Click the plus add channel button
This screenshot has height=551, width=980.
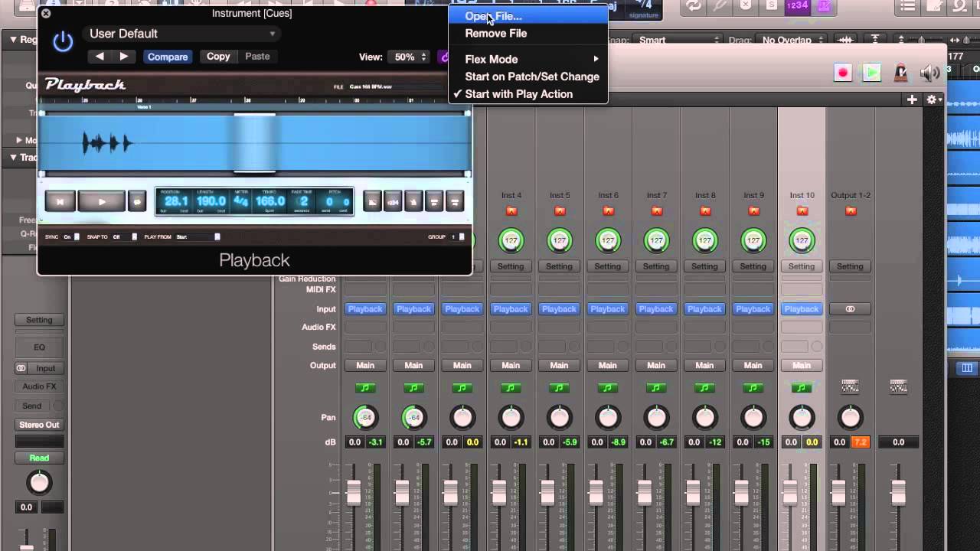click(x=912, y=99)
